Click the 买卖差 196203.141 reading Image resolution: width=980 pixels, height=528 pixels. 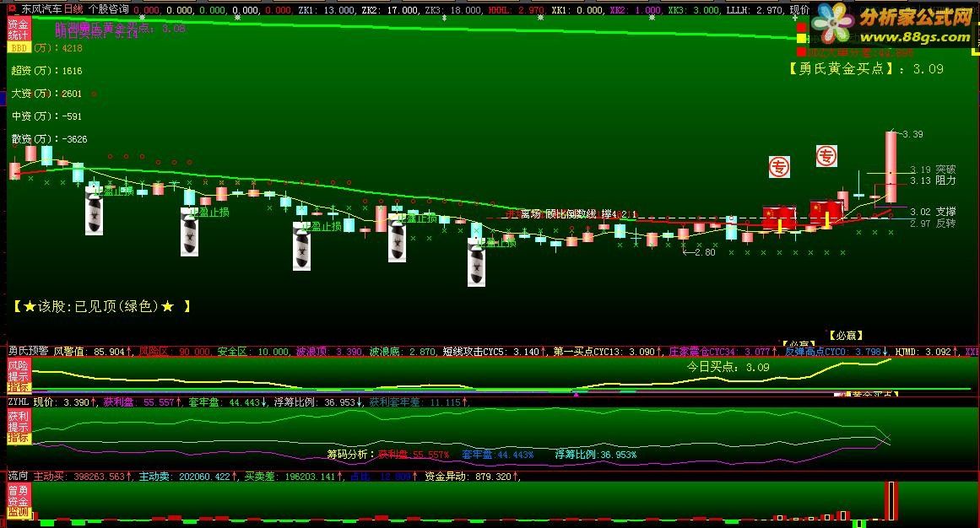click(293, 477)
